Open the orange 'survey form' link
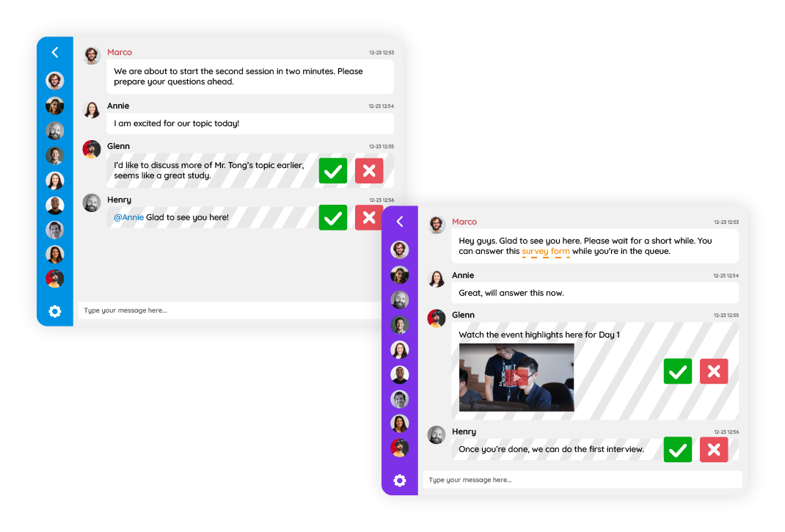Image resolution: width=785 pixels, height=532 pixels. click(x=546, y=252)
